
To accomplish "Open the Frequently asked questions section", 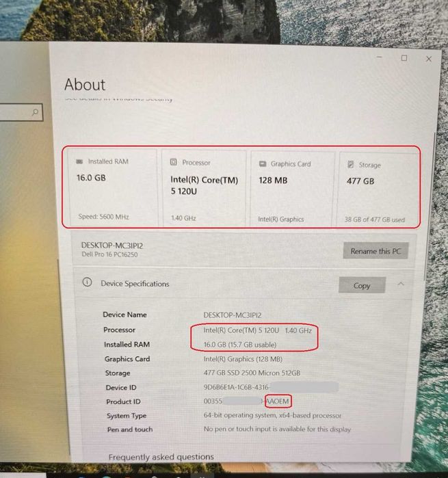I will pos(161,457).
